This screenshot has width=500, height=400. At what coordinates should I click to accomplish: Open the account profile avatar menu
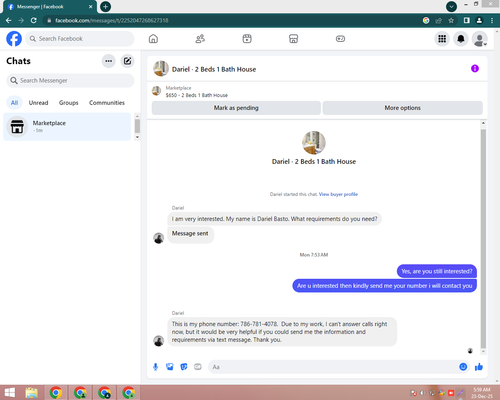[480, 39]
